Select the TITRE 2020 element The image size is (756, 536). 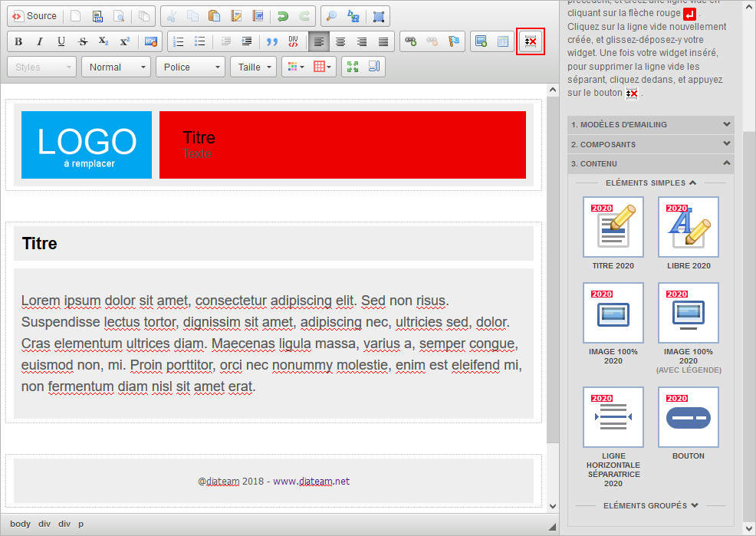(613, 227)
